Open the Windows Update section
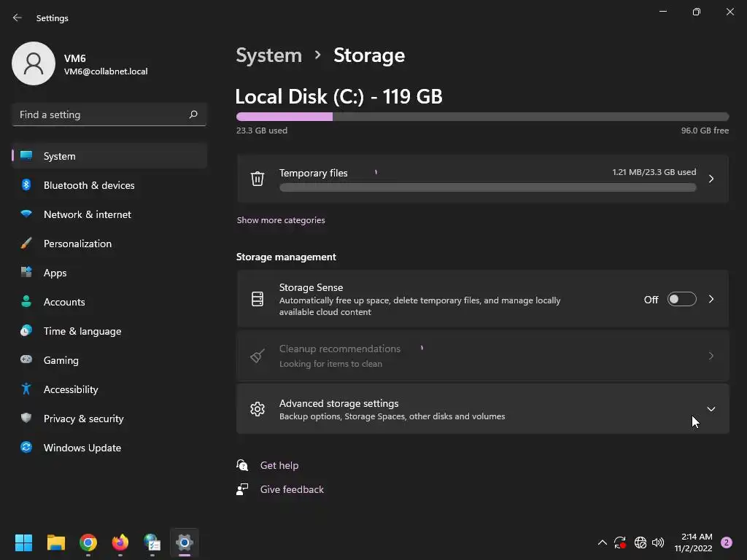Screen dimensions: 747x560 (82, 448)
